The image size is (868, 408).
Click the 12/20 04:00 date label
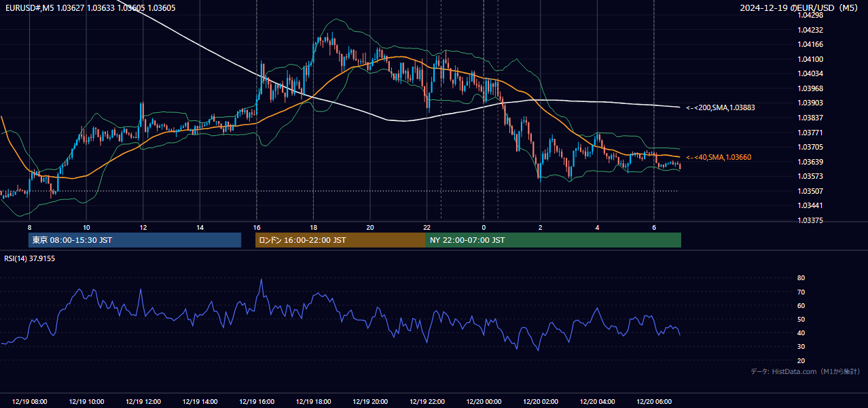coord(598,402)
